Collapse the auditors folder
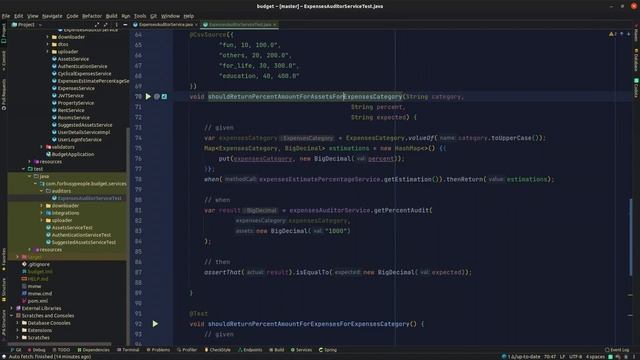This screenshot has height=360, width=640. [x=42, y=191]
